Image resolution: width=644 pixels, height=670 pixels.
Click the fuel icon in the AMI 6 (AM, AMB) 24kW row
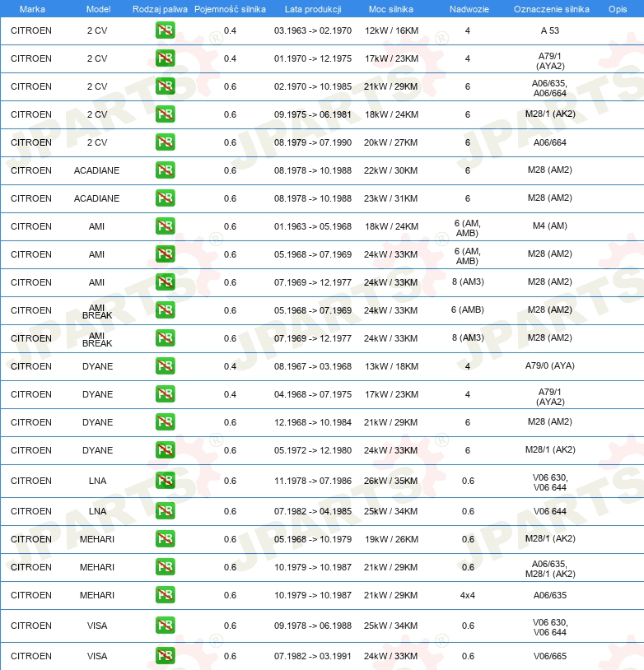(165, 254)
